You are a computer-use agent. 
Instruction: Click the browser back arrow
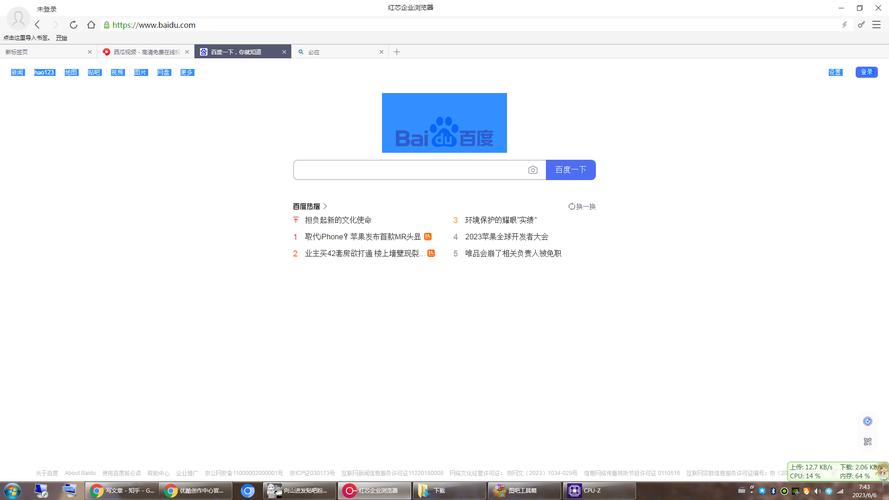tap(38, 25)
